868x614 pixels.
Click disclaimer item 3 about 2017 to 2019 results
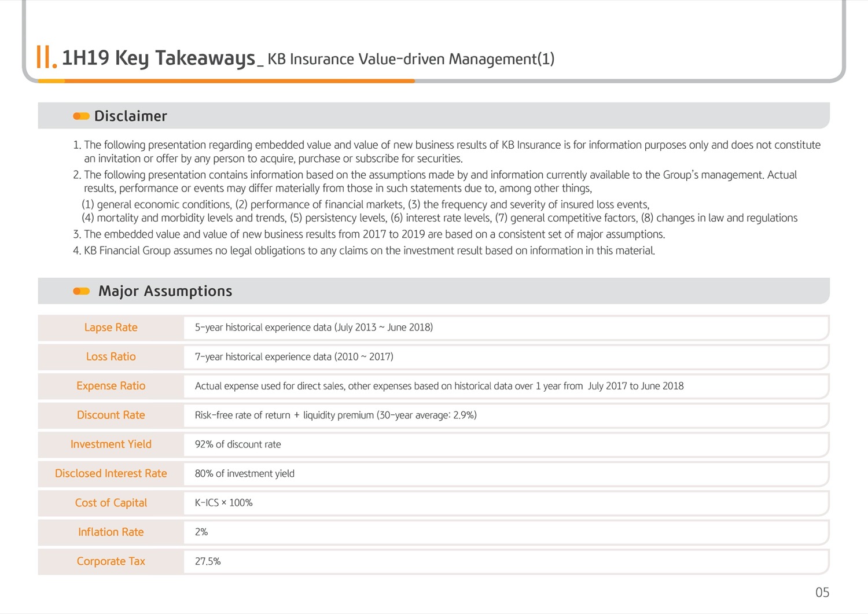(369, 234)
